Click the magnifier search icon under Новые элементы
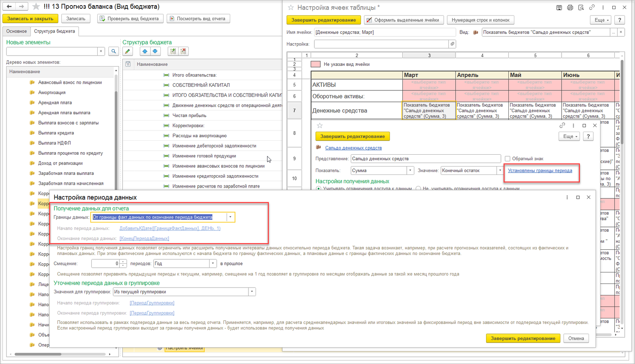The image size is (635, 364). [x=114, y=51]
